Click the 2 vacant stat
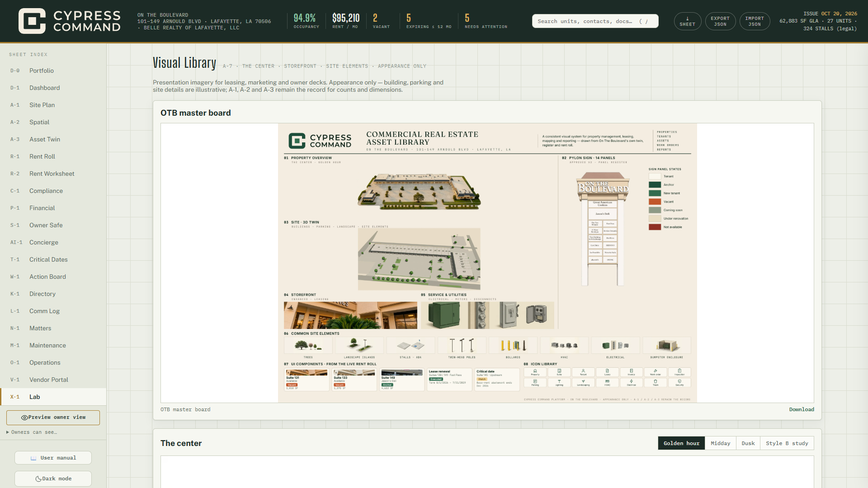Viewport: 868px width, 488px height. [x=381, y=21]
